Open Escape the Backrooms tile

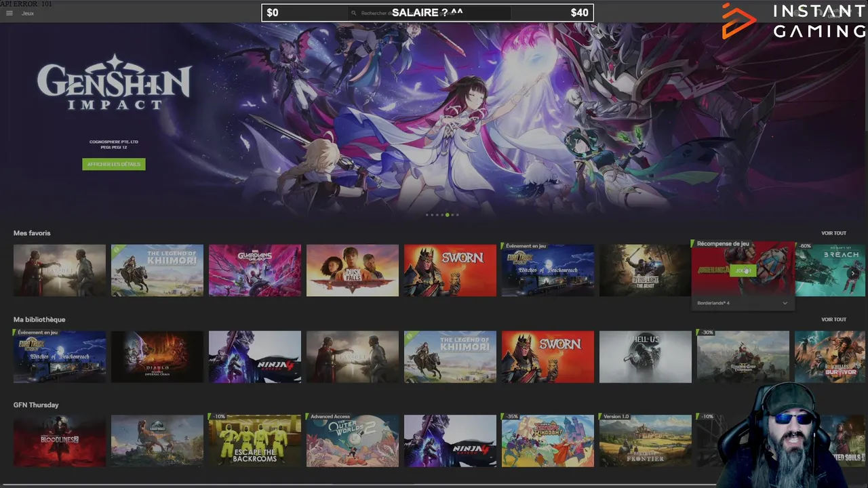tap(255, 441)
